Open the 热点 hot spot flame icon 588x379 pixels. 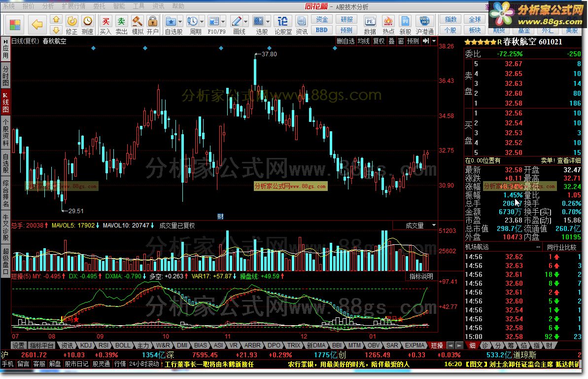tap(388, 21)
